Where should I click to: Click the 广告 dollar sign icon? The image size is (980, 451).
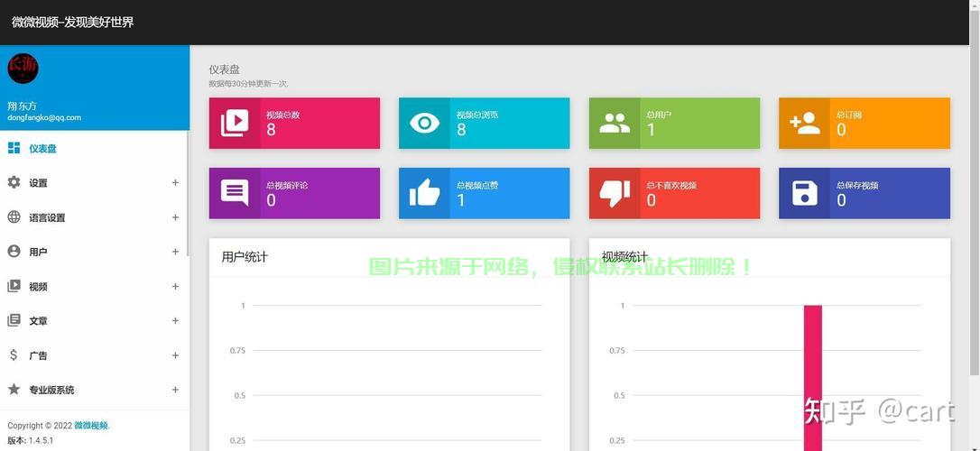(x=14, y=354)
